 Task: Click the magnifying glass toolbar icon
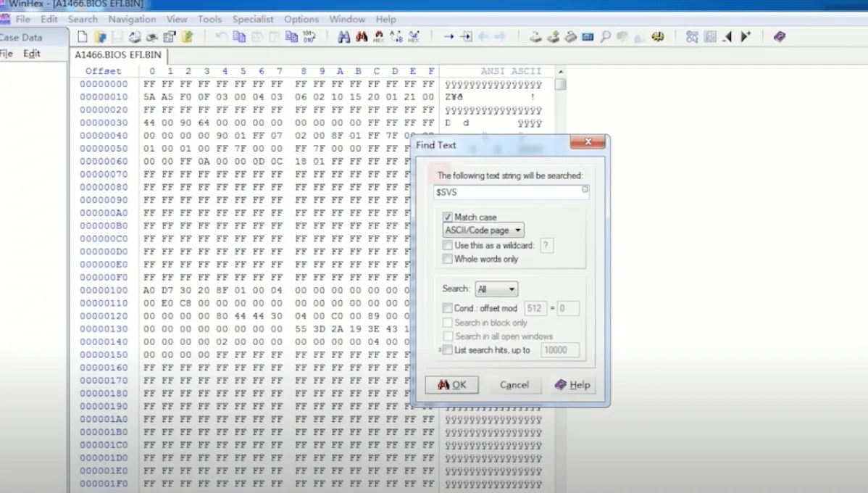tap(605, 36)
